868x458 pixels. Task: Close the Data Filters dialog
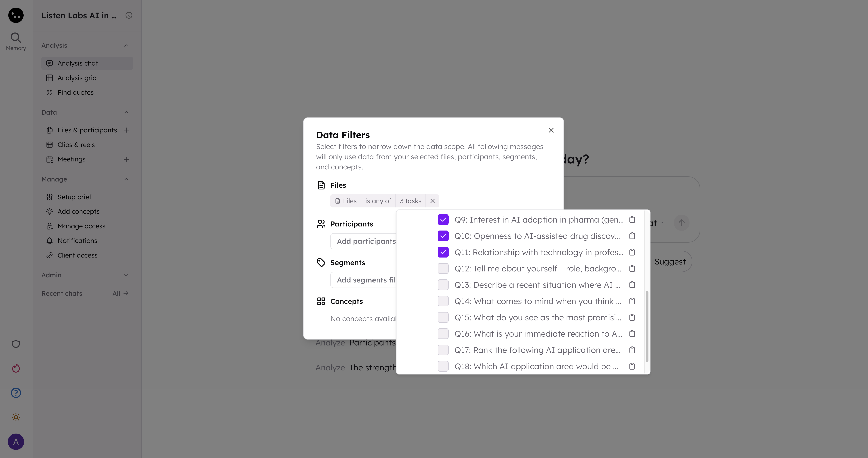click(x=551, y=130)
